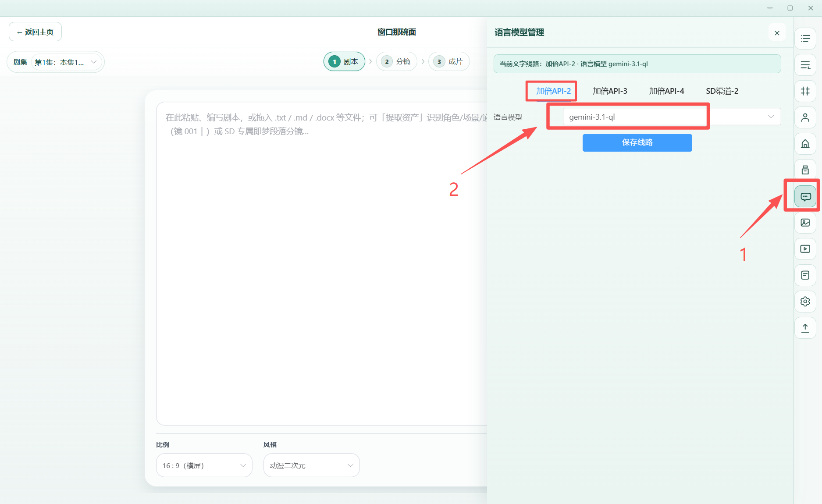The image size is (822, 504).
Task: Open the settings gear sidebar icon
Action: (805, 302)
